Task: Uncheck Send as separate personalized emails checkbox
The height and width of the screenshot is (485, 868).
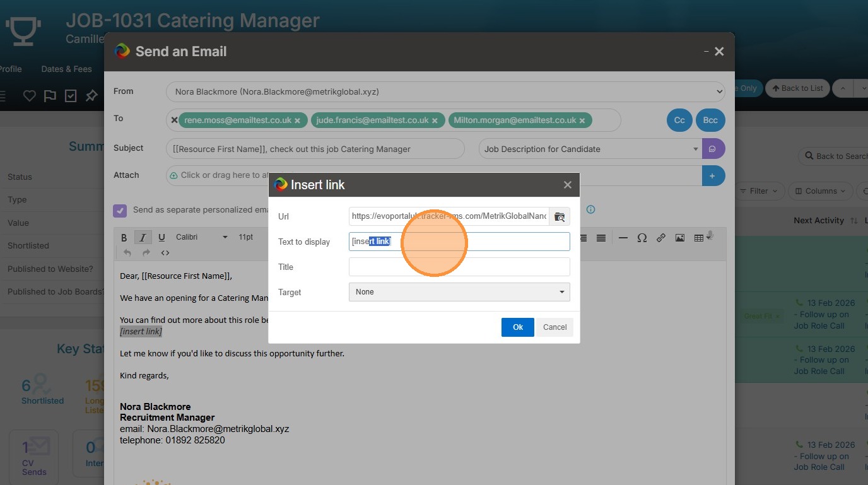Action: pyautogui.click(x=120, y=210)
